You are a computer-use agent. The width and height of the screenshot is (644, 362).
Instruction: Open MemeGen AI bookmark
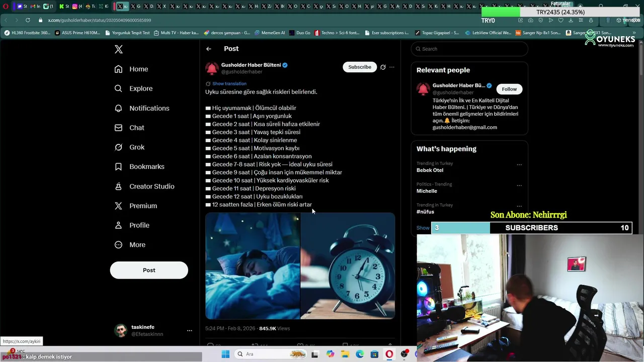point(270,33)
